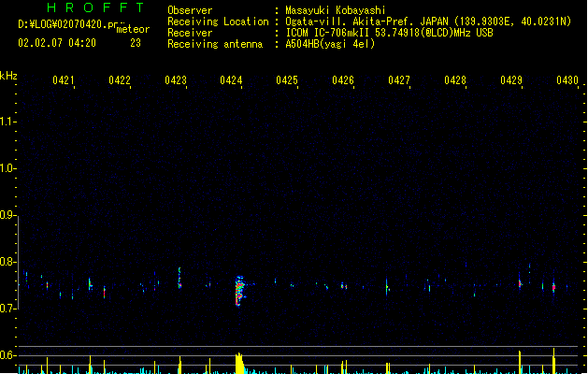Click the 0.8 kHz axis label
The height and width of the screenshot is (374, 588).
[x=7, y=262]
